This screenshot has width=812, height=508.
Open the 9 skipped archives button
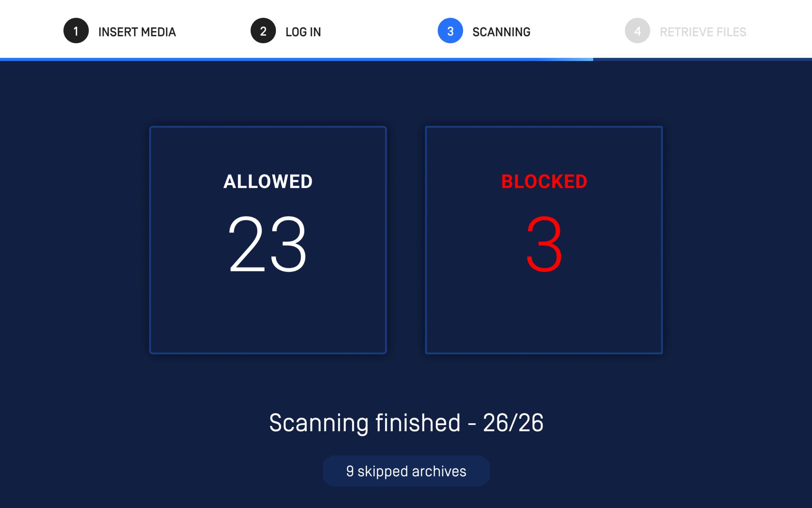[x=406, y=471]
